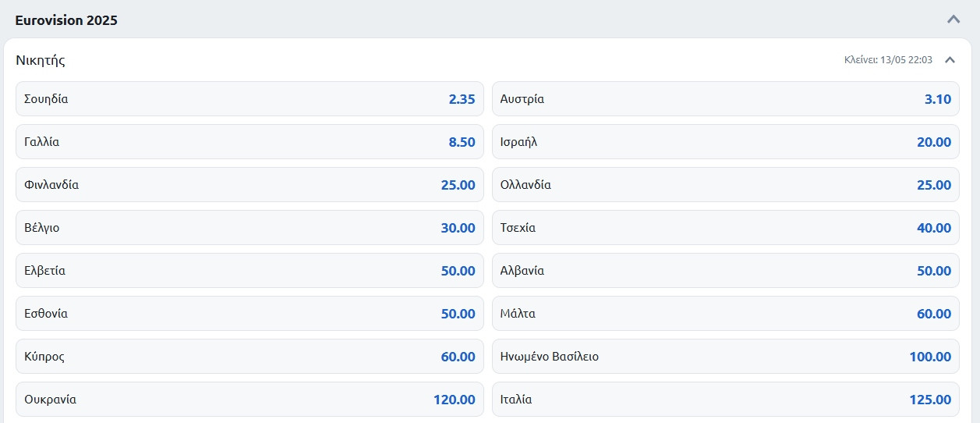980x423 pixels.
Task: Pick Αλβανία at 50.00
Action: tap(725, 271)
